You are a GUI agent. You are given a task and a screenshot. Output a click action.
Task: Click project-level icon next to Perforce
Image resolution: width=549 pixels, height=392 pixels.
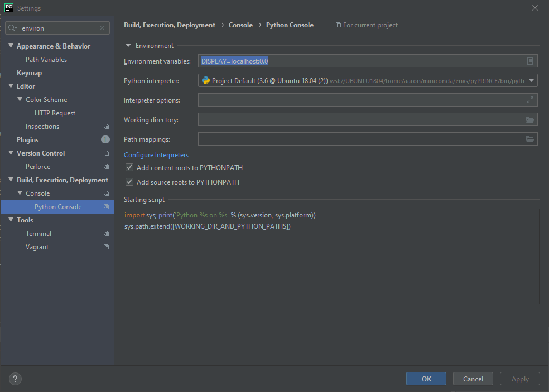click(106, 167)
